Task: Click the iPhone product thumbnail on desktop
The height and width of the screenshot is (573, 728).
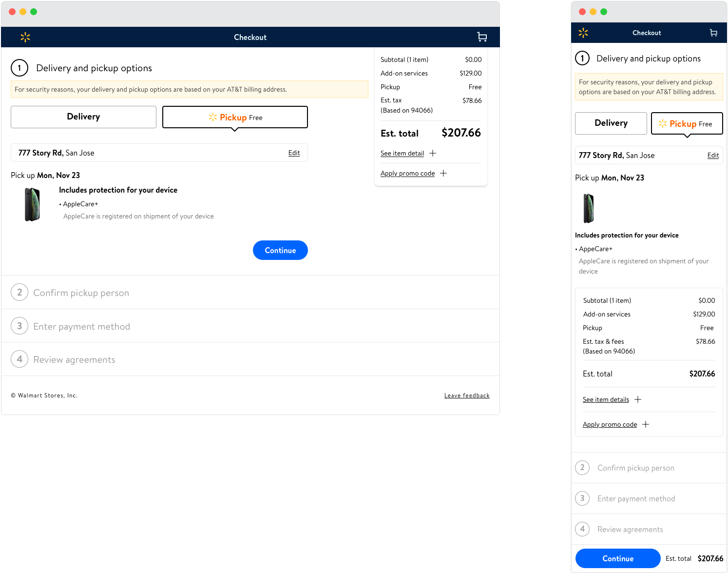Action: click(32, 205)
